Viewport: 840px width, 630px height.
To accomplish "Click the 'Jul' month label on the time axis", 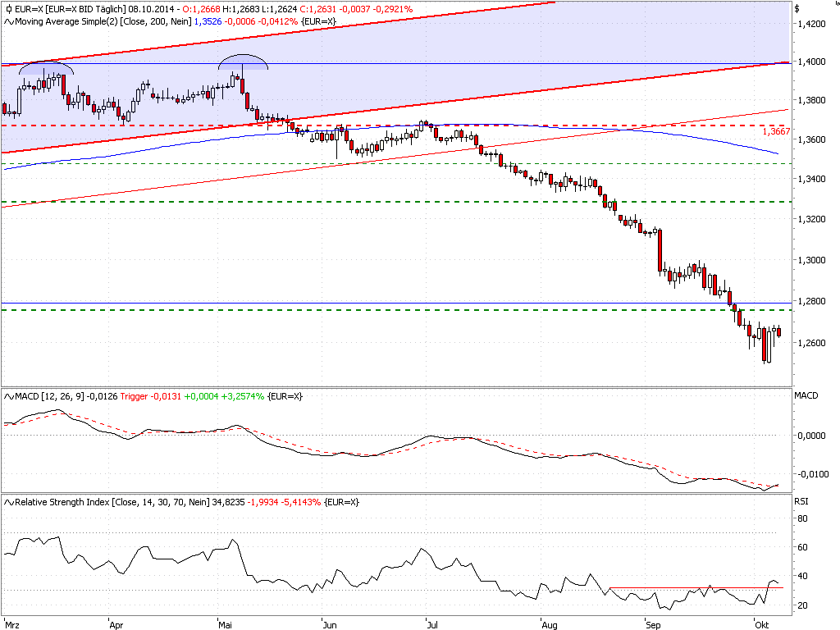I will pos(431,624).
